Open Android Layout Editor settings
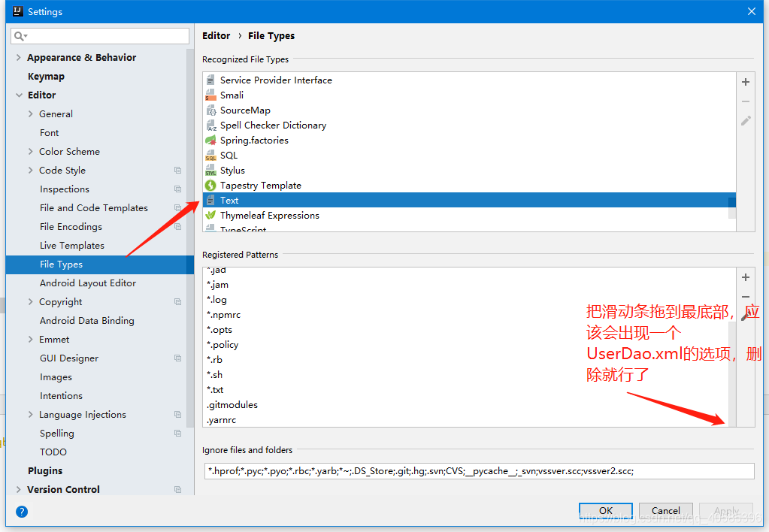Screen dimensions: 769x532 pyautogui.click(x=88, y=283)
